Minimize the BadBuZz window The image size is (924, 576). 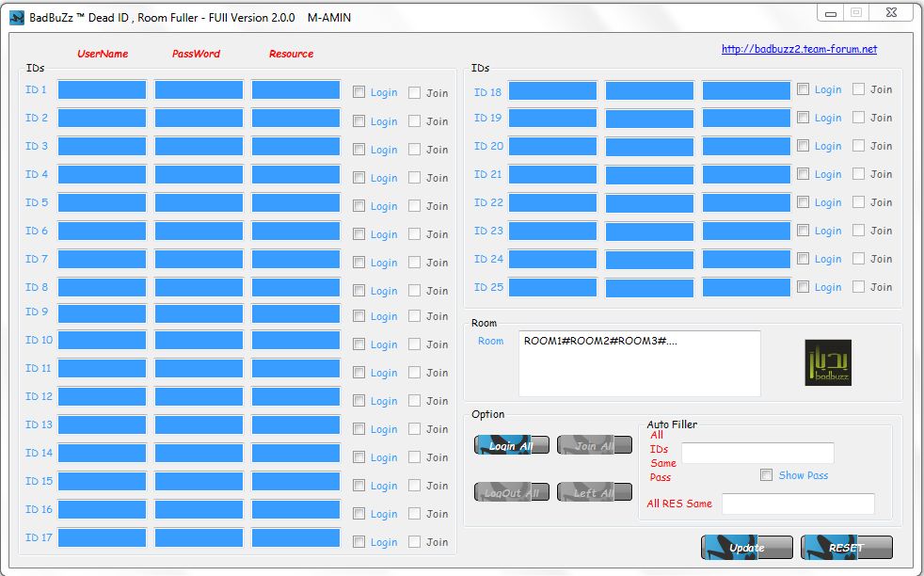[x=831, y=13]
